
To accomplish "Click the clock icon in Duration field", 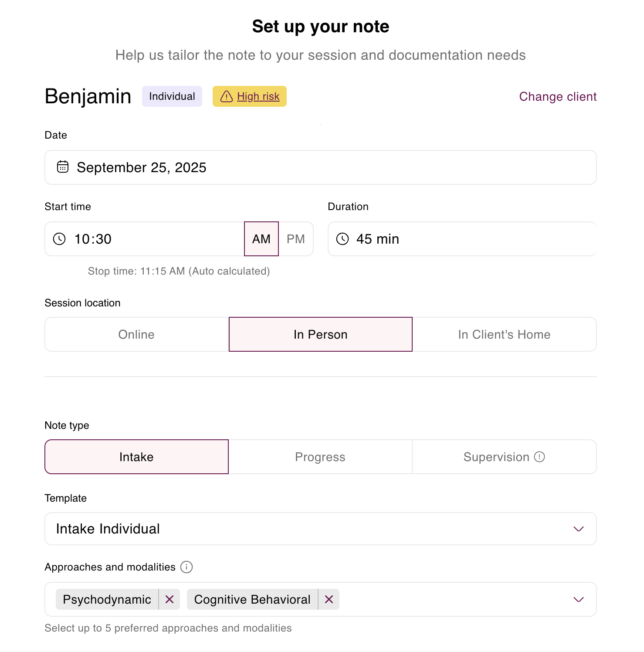I will click(343, 239).
